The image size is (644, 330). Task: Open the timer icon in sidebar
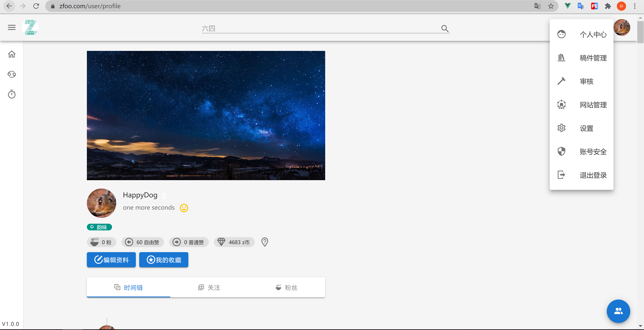tap(12, 94)
